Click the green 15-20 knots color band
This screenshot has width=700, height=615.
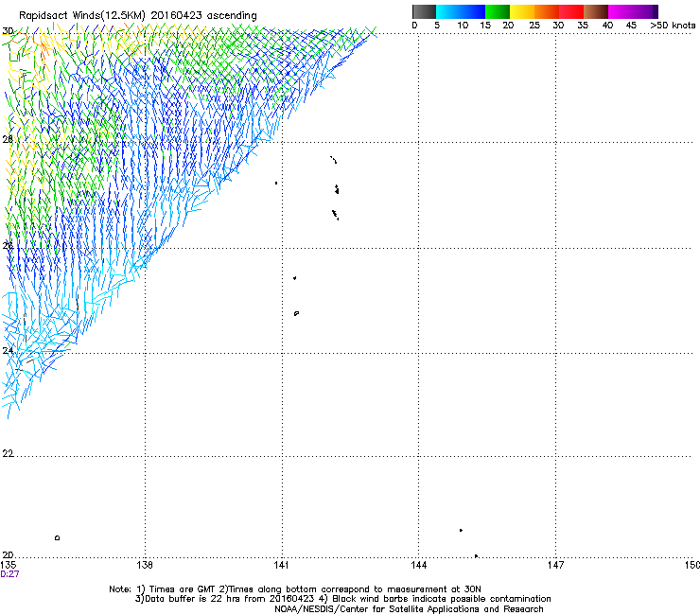[498, 11]
